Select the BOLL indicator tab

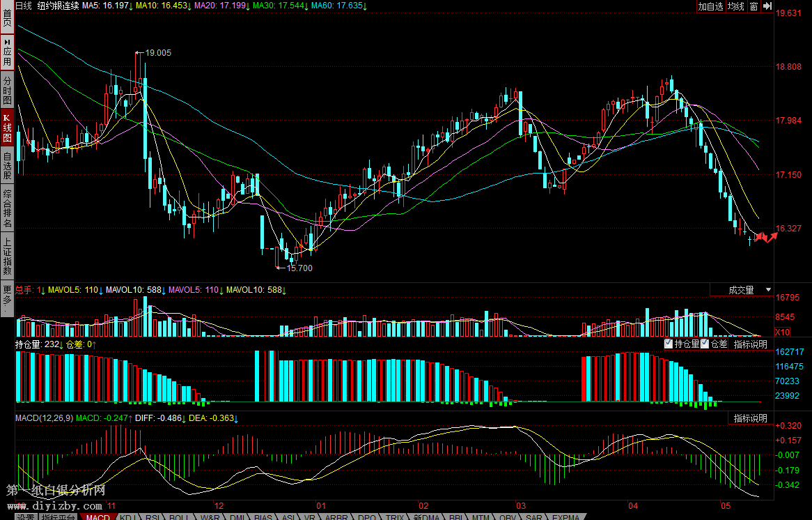179,517
